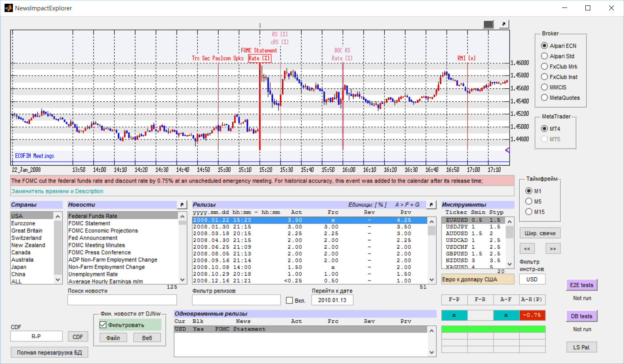Select the Alpari Std broker radio button
Viewport: 624px width, 364px height.
[544, 56]
